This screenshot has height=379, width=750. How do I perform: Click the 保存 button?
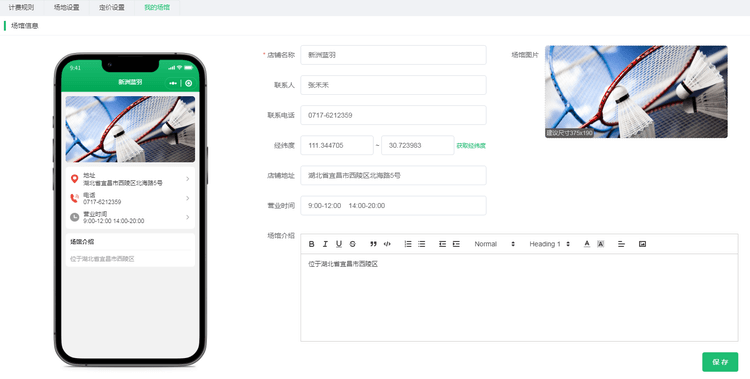[720, 362]
